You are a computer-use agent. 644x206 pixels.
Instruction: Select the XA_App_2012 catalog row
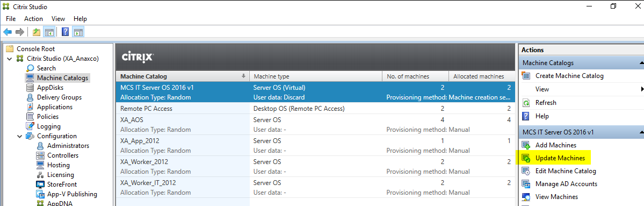click(315, 145)
